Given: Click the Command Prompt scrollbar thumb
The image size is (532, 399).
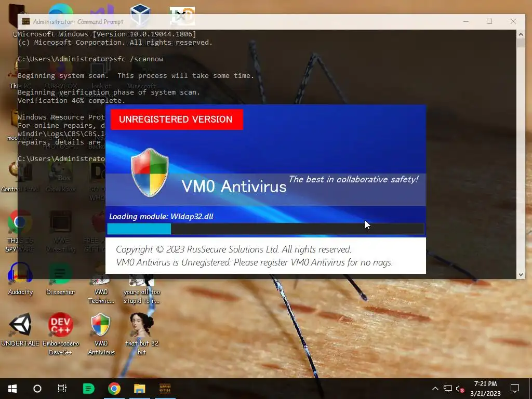Looking at the screenshot, I should tap(521, 43).
